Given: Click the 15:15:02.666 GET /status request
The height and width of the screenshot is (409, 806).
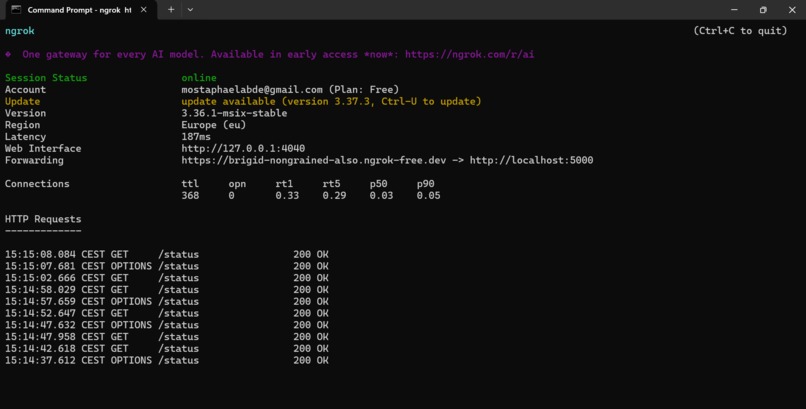Looking at the screenshot, I should (167, 278).
